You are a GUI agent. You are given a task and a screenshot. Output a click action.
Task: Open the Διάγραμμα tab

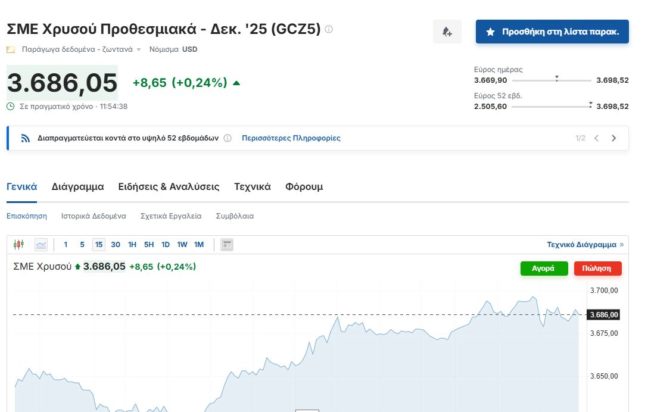pyautogui.click(x=77, y=186)
